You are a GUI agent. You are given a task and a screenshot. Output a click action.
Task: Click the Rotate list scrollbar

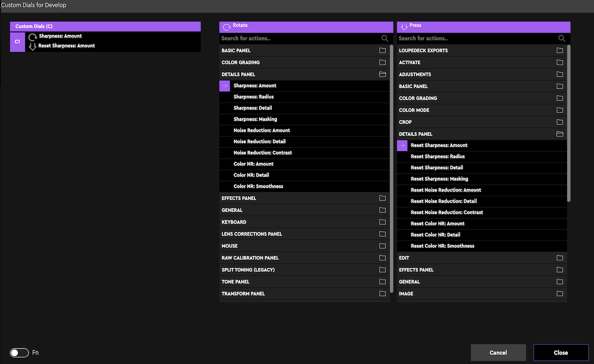(392, 169)
